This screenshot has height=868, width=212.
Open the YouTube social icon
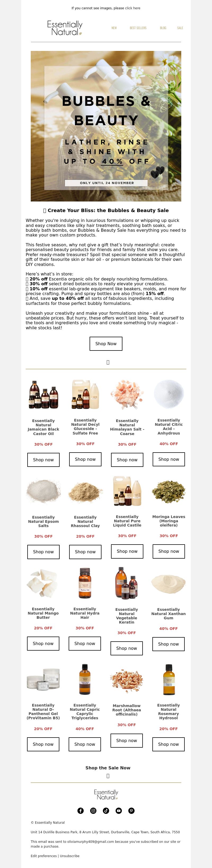(119, 811)
